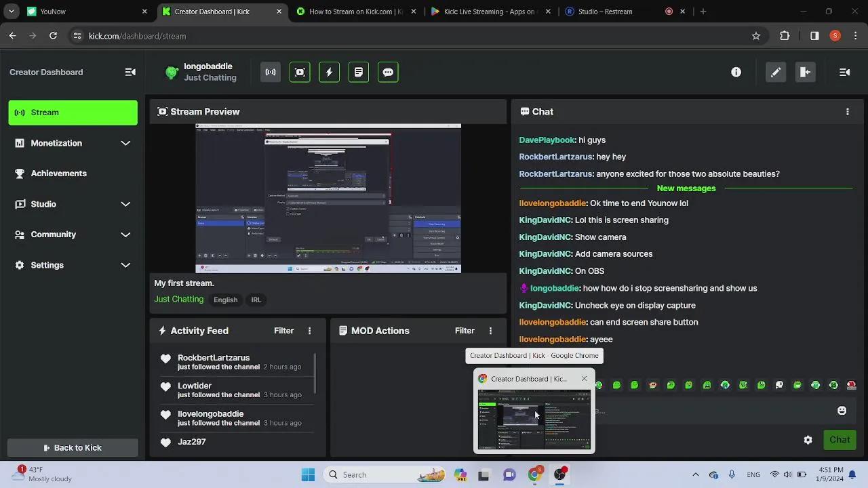This screenshot has height=488, width=868.
Task: Expand the Monetization sidebar section
Action: [x=73, y=143]
